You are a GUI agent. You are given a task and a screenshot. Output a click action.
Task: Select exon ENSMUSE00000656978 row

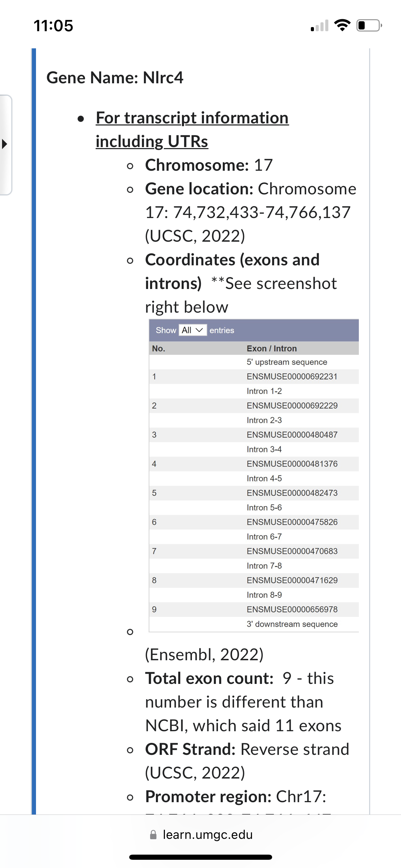click(254, 610)
